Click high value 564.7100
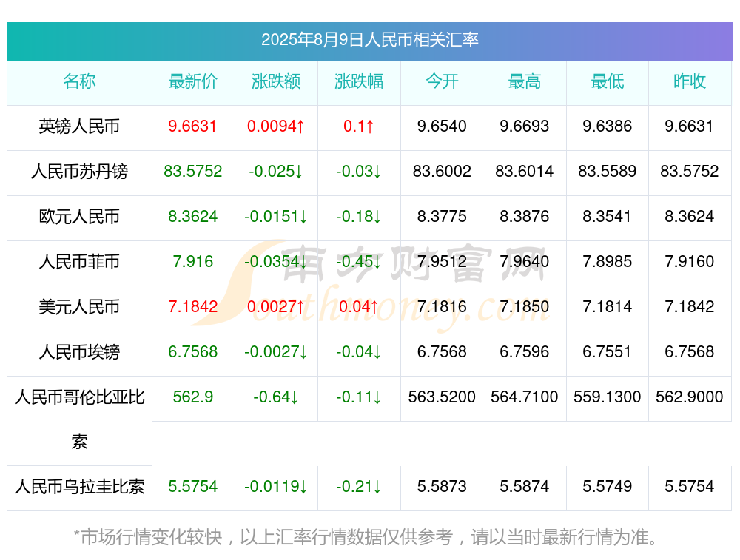 click(x=525, y=397)
